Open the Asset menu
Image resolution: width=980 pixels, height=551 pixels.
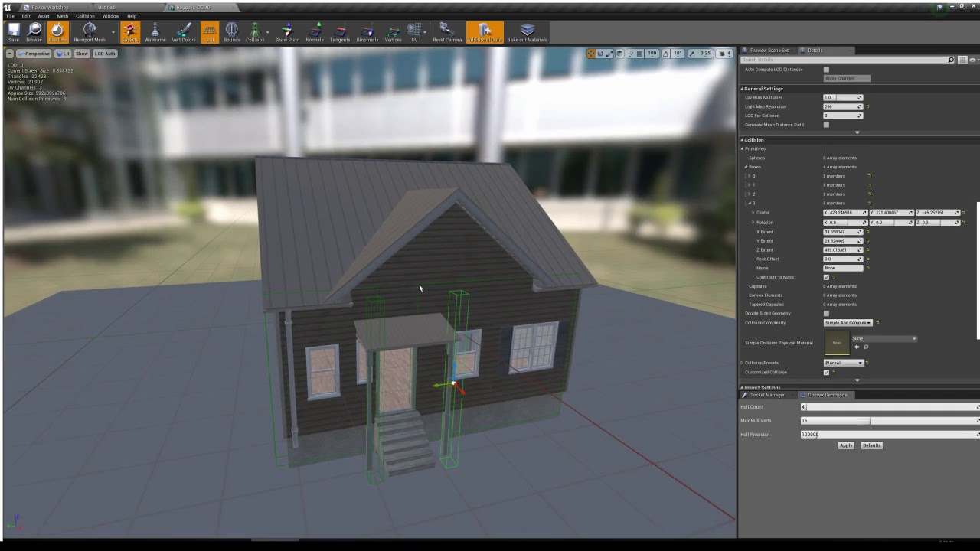pos(44,16)
